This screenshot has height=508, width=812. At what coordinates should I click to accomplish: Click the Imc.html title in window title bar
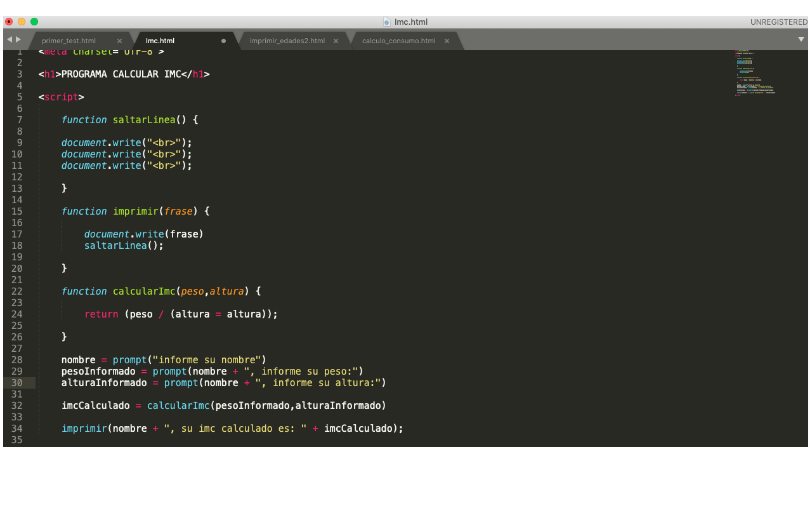[411, 22]
